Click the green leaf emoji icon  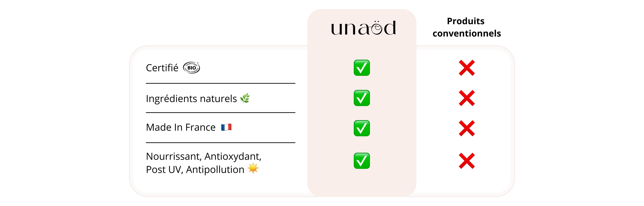[245, 98]
